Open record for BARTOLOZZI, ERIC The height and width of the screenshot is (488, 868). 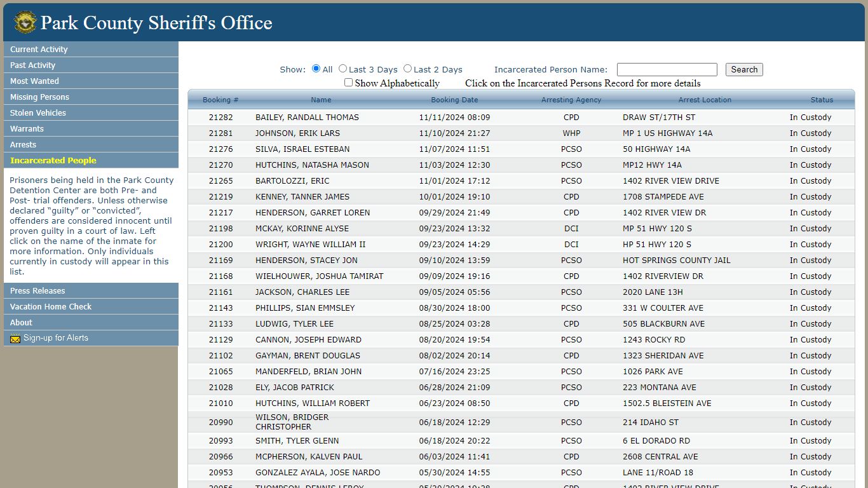[521, 181]
